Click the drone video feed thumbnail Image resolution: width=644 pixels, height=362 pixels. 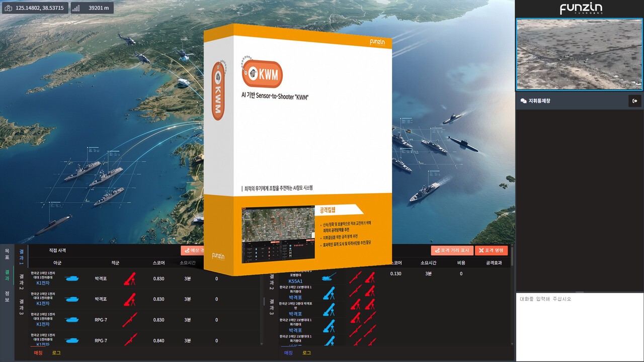point(579,54)
